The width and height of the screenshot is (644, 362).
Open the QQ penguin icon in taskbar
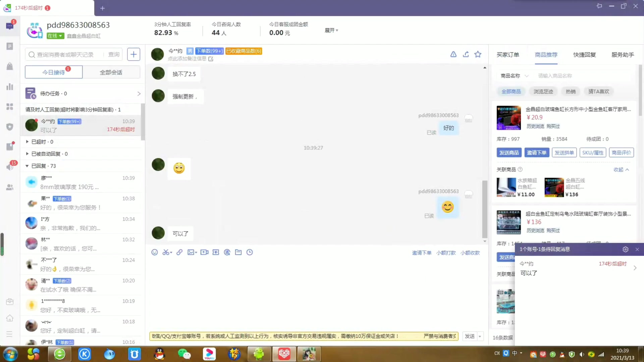coord(159,354)
